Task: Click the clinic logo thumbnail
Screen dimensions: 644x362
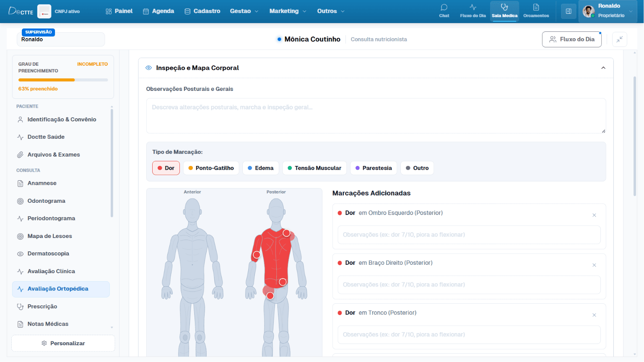Action: [44, 11]
